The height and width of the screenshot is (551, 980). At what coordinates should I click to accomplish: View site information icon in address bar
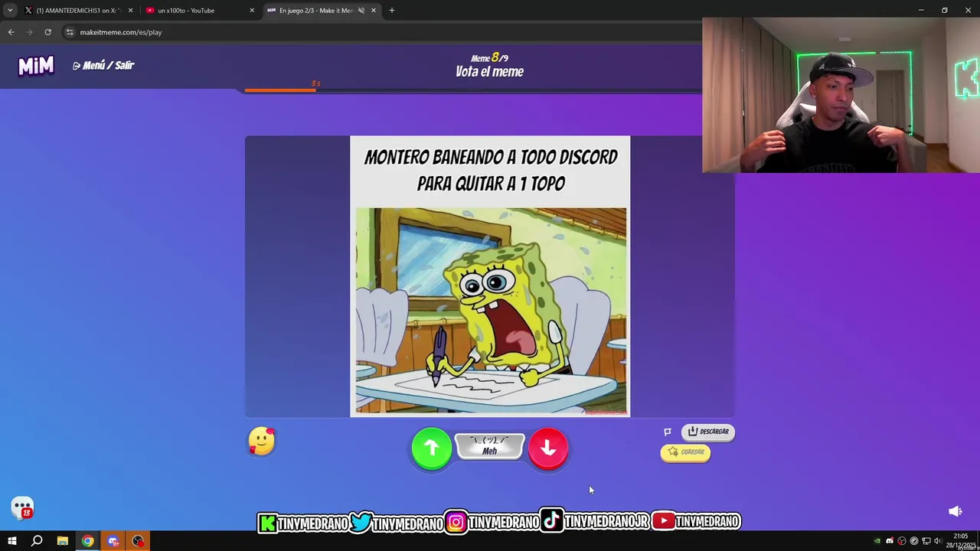click(70, 32)
